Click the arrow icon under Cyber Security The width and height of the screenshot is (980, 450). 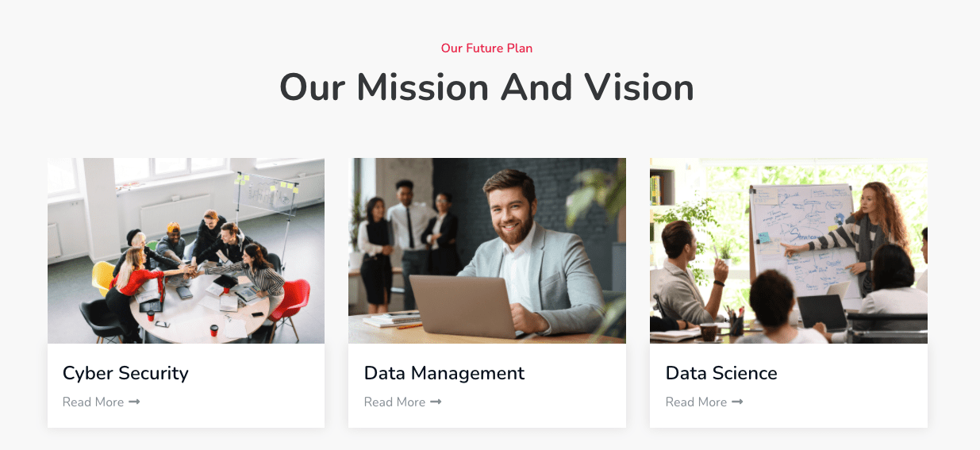[134, 402]
